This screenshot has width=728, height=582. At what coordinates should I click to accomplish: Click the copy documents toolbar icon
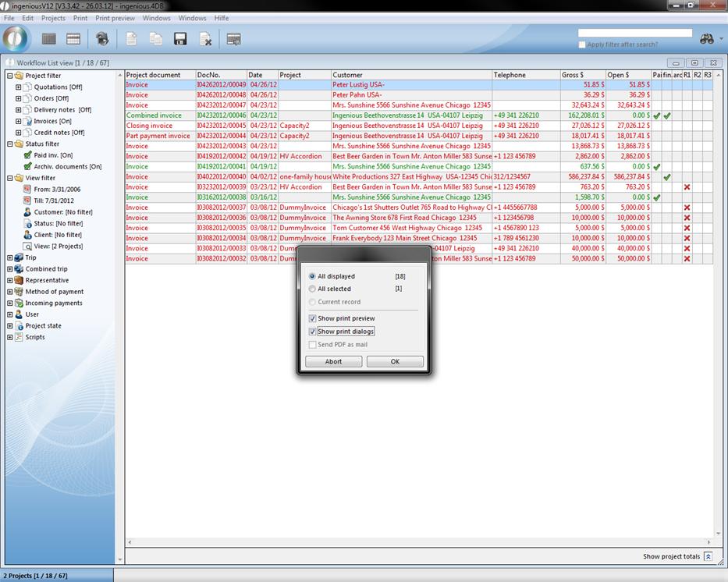point(155,39)
